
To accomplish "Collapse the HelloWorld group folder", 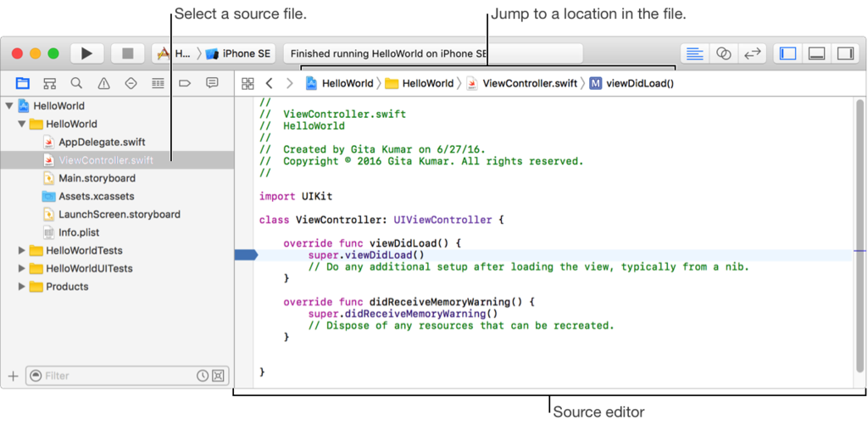I will click(21, 124).
